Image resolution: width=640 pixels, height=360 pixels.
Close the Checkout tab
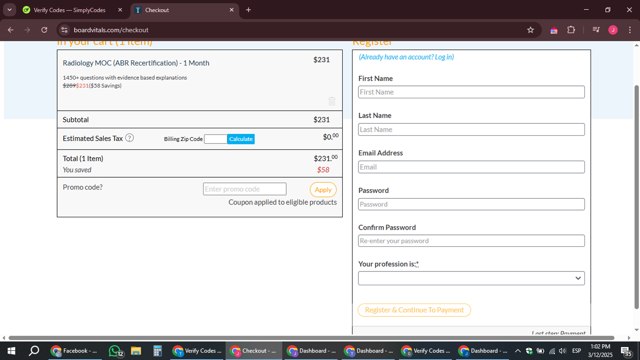pos(231,10)
